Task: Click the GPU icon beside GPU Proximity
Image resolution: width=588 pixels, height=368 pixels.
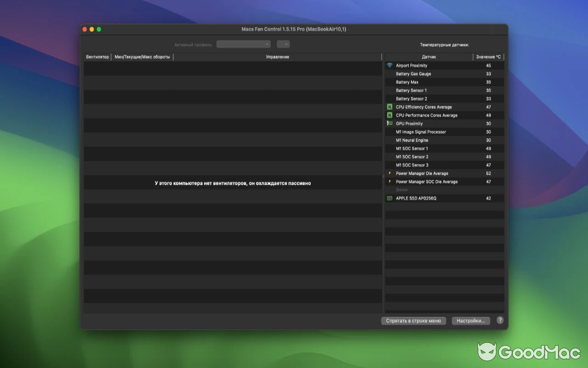Action: pos(390,123)
